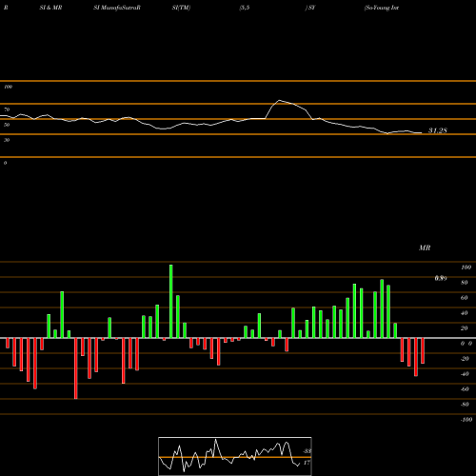The width and height of the screenshot is (476, 476).
Task: Click the 31.28 RSI value label
Action: point(438,130)
